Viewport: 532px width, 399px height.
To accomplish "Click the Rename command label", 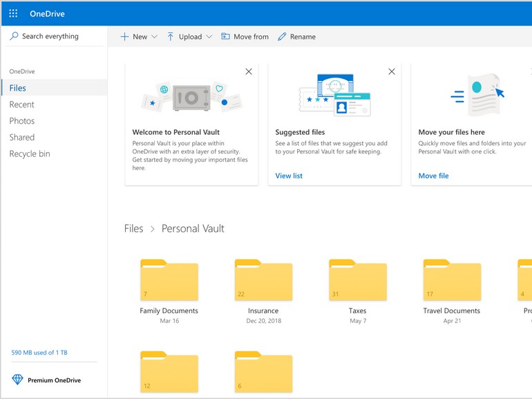I will [303, 37].
